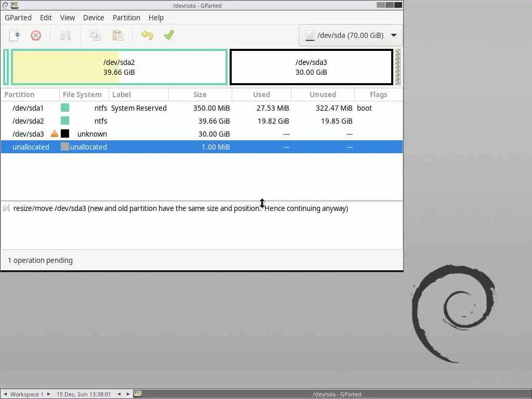Click the 'unknown' file system cell

click(92, 134)
